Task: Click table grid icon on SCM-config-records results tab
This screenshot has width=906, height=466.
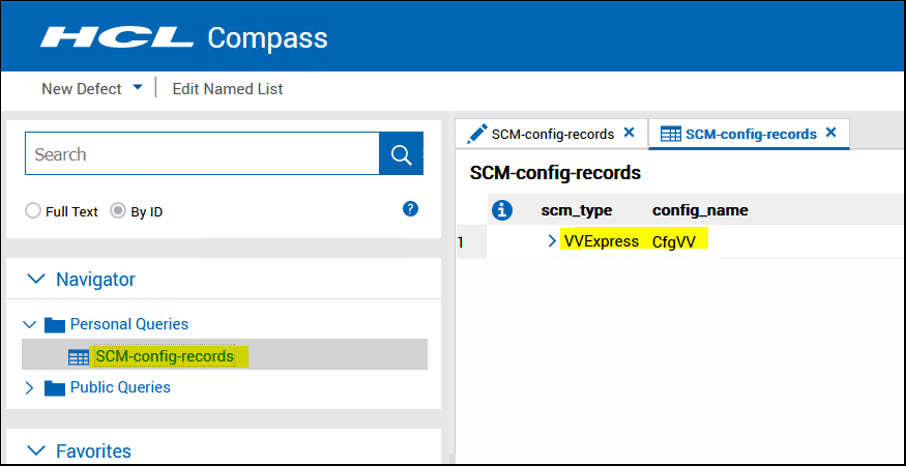Action: pos(671,134)
